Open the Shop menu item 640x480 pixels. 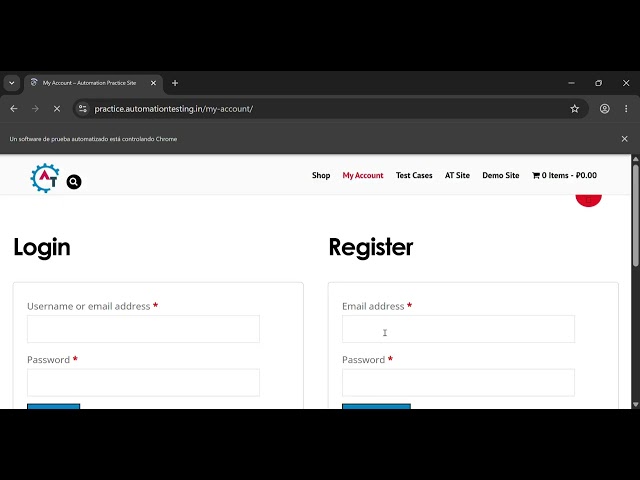tap(321, 176)
